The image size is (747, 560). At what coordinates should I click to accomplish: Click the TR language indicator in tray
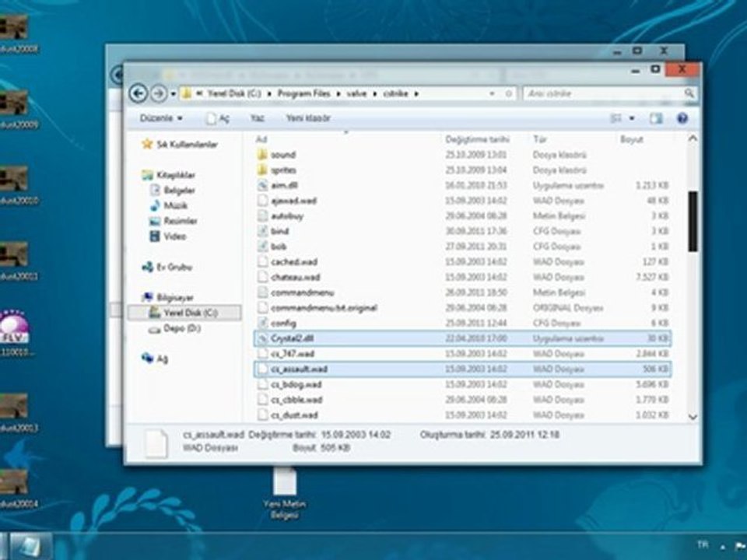click(702, 544)
